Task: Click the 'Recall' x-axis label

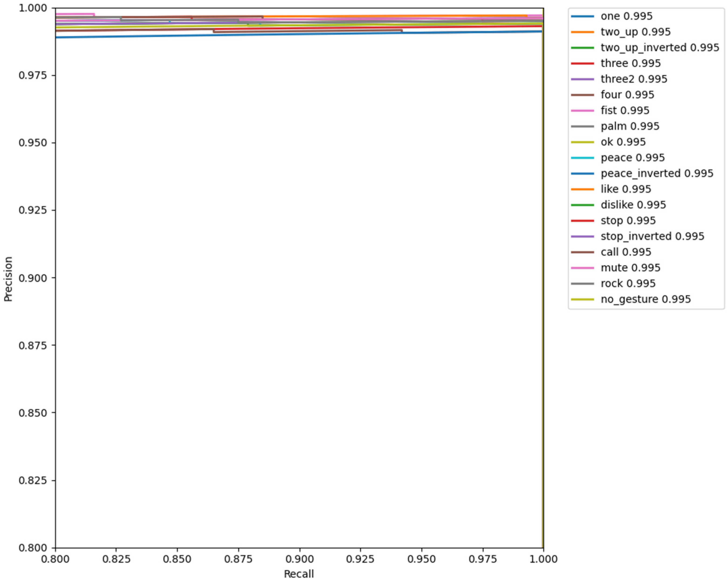Action: point(299,574)
